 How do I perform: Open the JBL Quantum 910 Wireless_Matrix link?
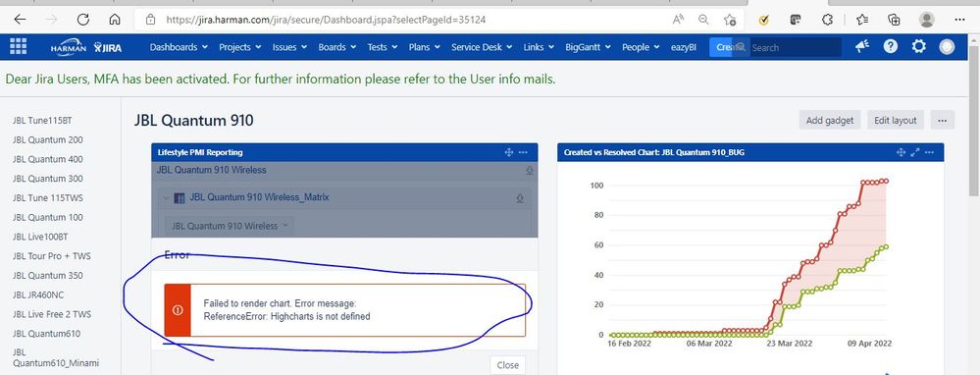259,197
